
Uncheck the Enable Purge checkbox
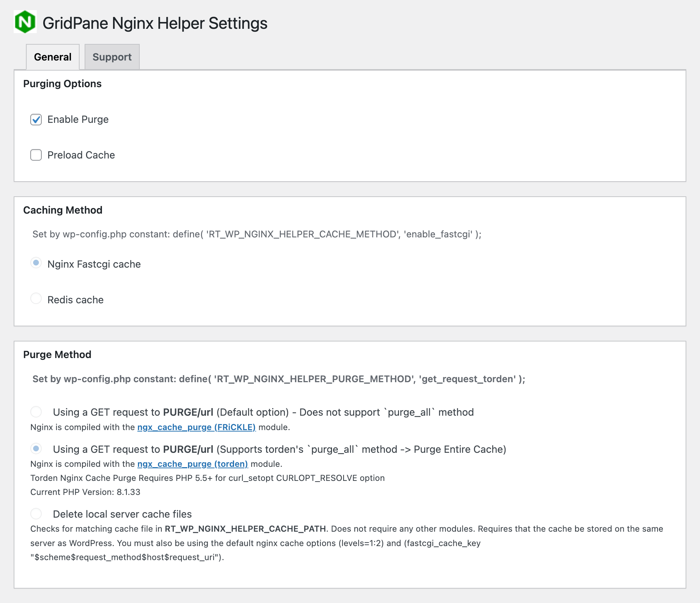pyautogui.click(x=36, y=120)
